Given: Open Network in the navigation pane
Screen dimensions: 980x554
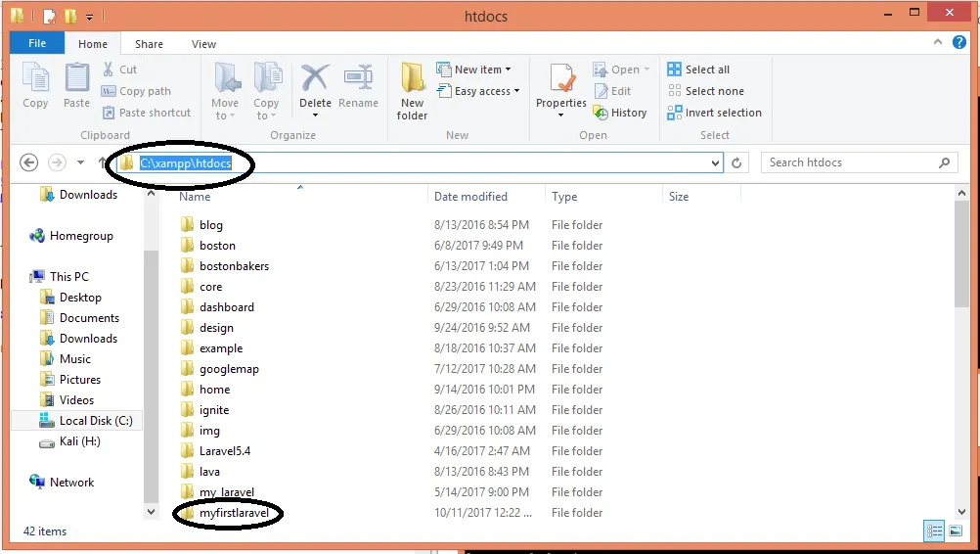Looking at the screenshot, I should click(71, 483).
